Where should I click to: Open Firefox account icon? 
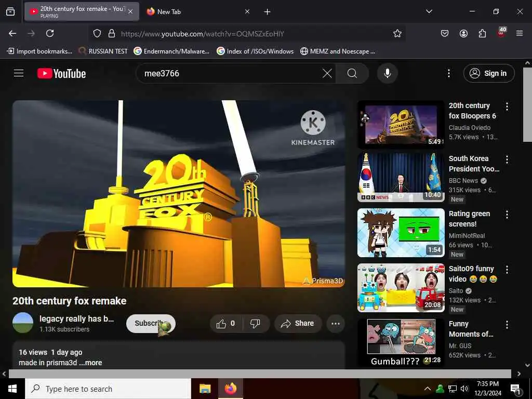pos(463,33)
